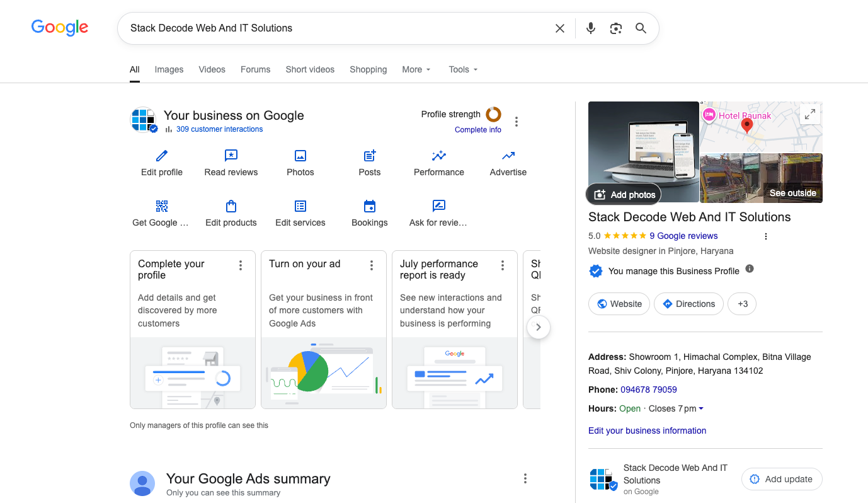Click the business logo beside Your business on Google
The height and width of the screenshot is (503, 868).
[144, 120]
